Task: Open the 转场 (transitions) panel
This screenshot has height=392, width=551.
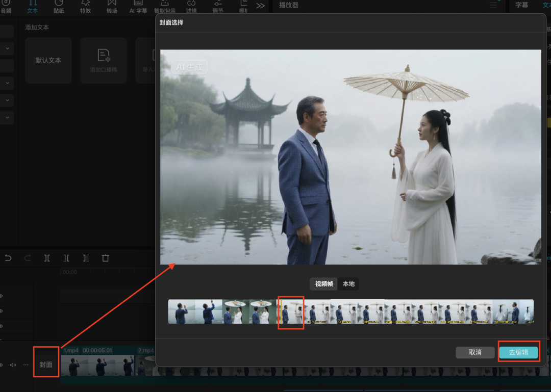Action: pyautogui.click(x=112, y=6)
